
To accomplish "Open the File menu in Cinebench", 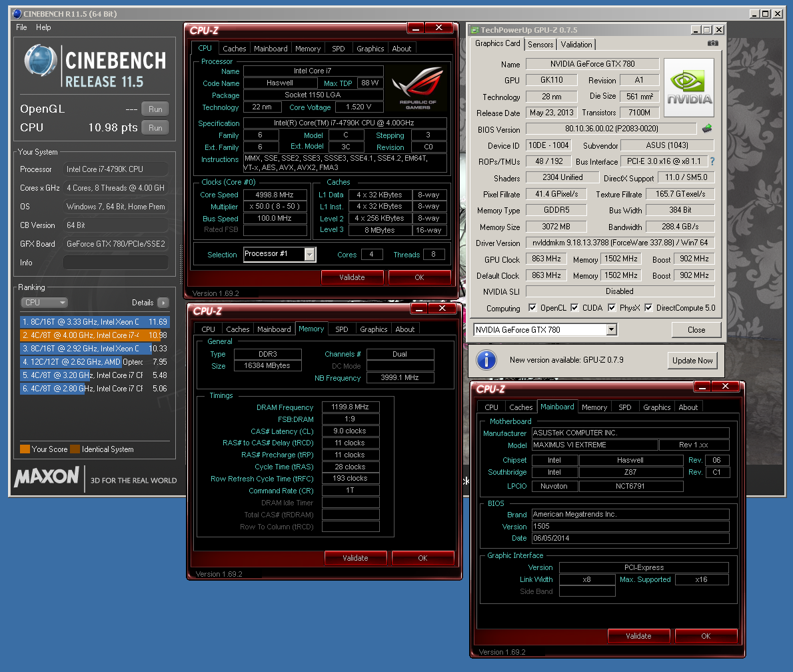I will 21,27.
